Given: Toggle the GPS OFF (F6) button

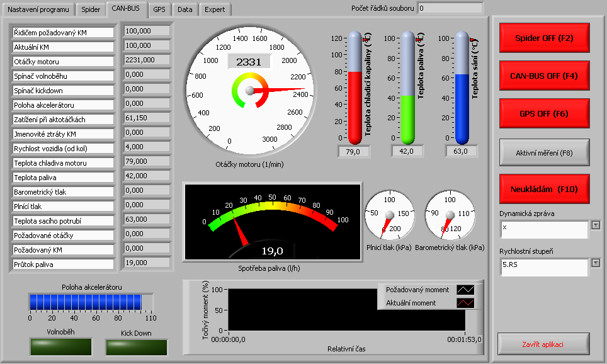Looking at the screenshot, I should (x=544, y=113).
